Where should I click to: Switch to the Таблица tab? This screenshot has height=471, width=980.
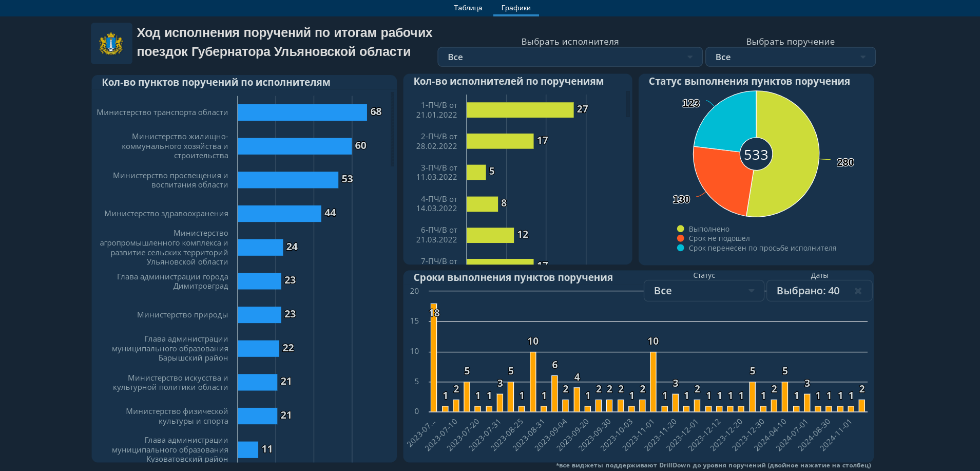click(x=468, y=8)
